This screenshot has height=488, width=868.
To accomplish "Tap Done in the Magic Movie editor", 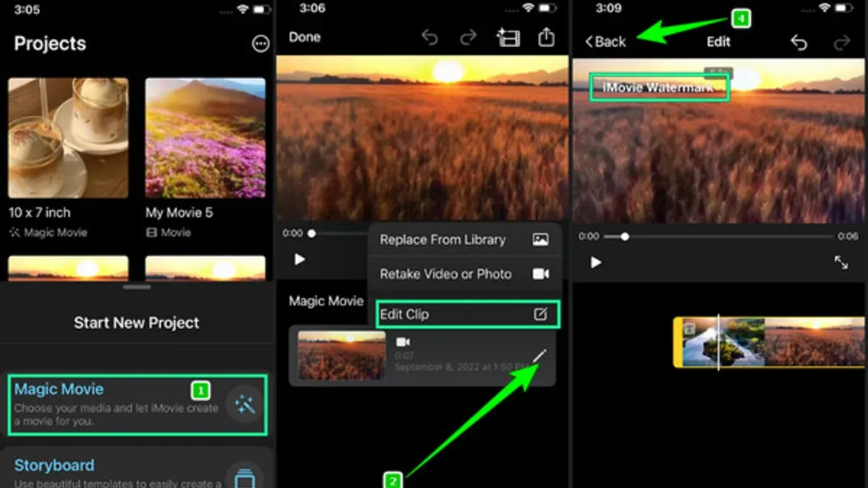I will pos(305,37).
